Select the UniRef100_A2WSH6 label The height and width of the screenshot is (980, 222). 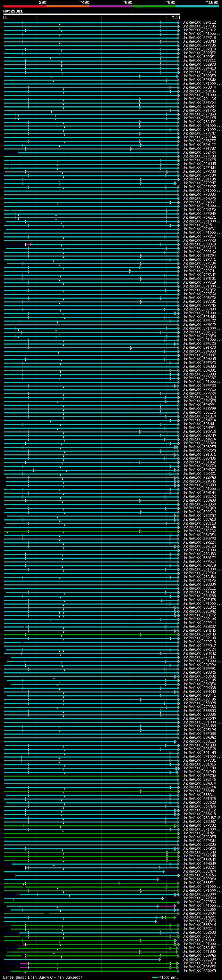click(199, 481)
